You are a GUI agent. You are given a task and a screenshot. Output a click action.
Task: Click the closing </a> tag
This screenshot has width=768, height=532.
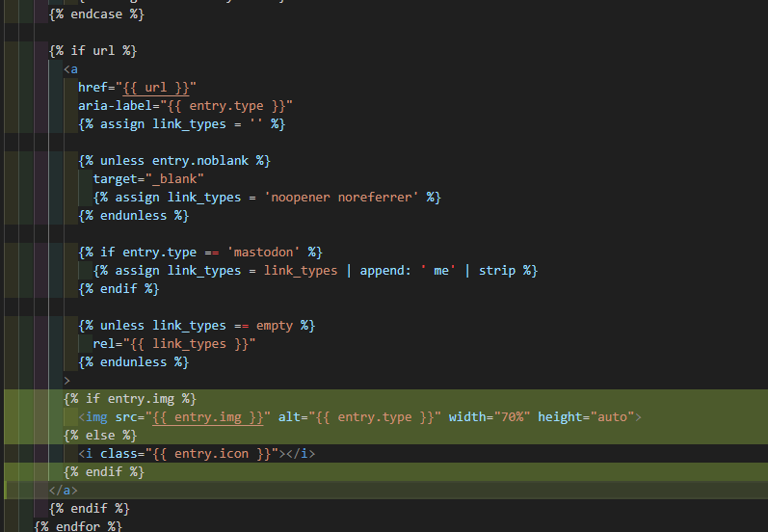point(64,491)
